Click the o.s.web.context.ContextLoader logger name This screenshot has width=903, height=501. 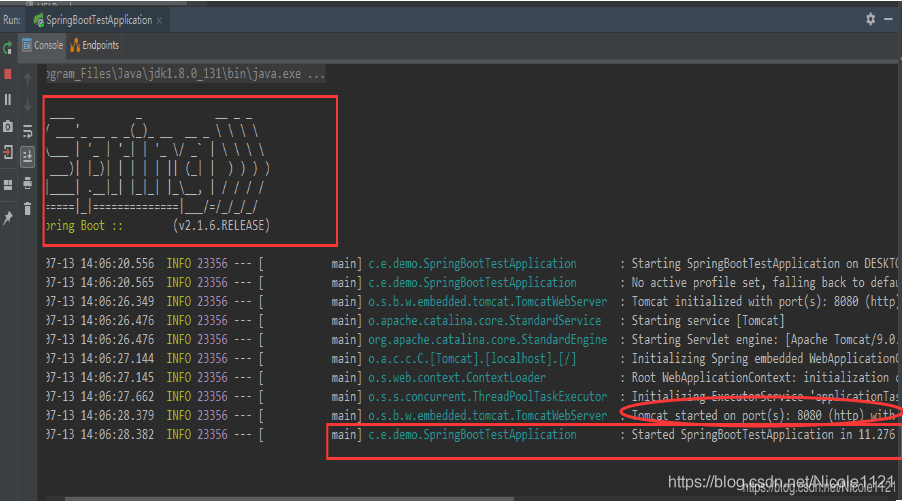click(x=457, y=378)
